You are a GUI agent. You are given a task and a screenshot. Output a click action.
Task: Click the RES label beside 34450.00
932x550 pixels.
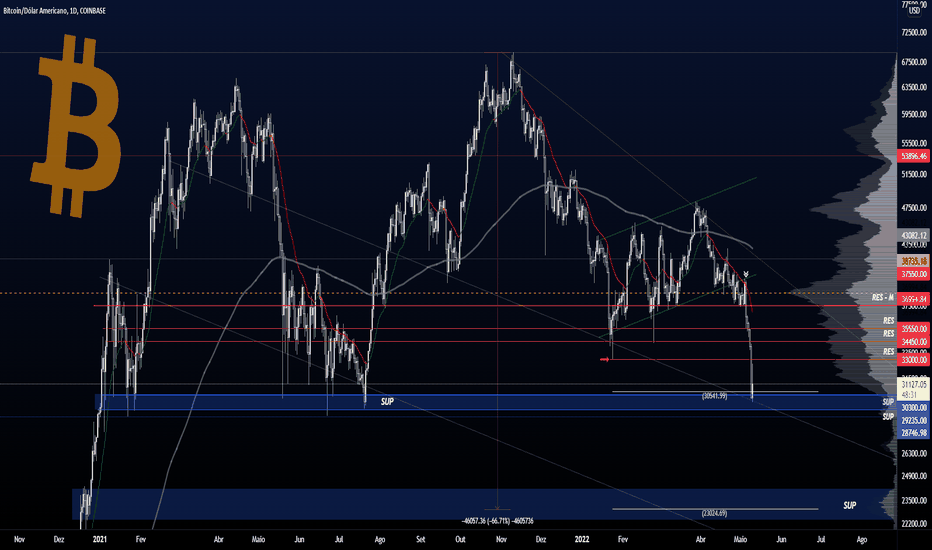pyautogui.click(x=889, y=334)
